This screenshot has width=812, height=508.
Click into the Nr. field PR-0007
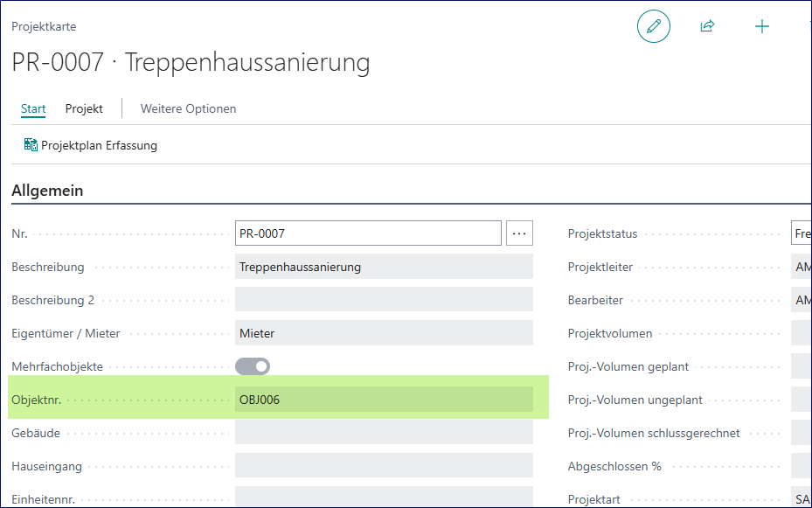(367, 233)
